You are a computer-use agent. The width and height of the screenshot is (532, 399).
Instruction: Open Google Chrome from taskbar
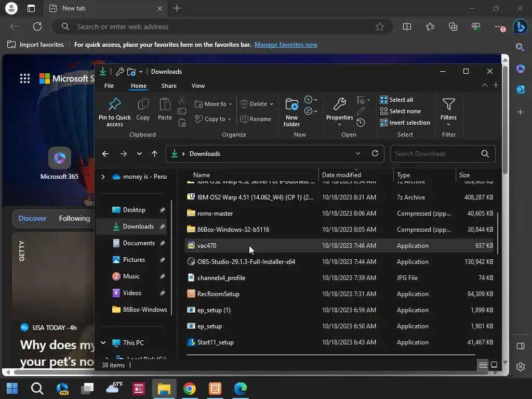pyautogui.click(x=190, y=389)
